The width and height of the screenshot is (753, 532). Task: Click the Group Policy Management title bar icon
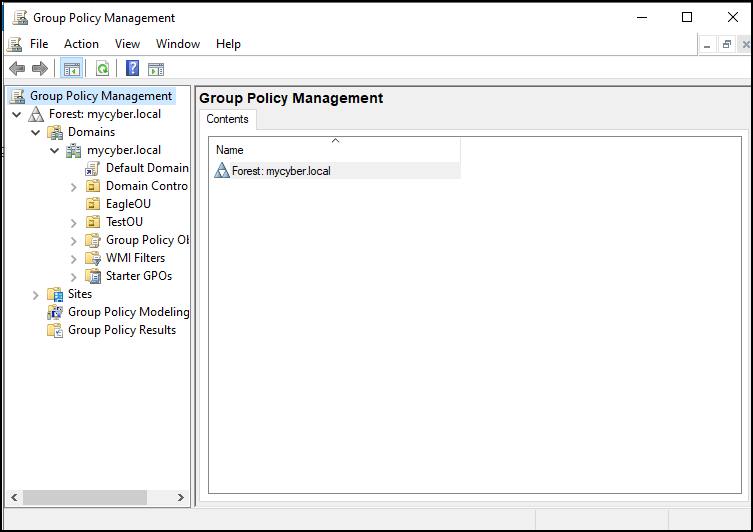(x=20, y=18)
